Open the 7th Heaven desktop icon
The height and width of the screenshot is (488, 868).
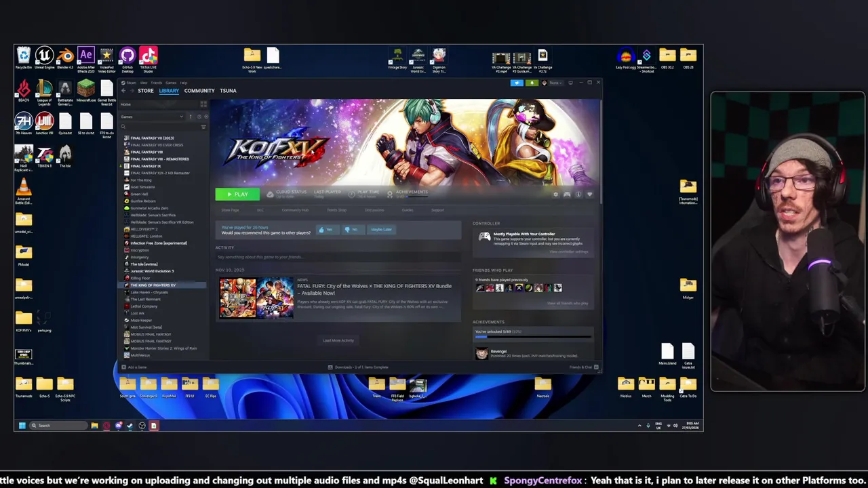(x=24, y=123)
